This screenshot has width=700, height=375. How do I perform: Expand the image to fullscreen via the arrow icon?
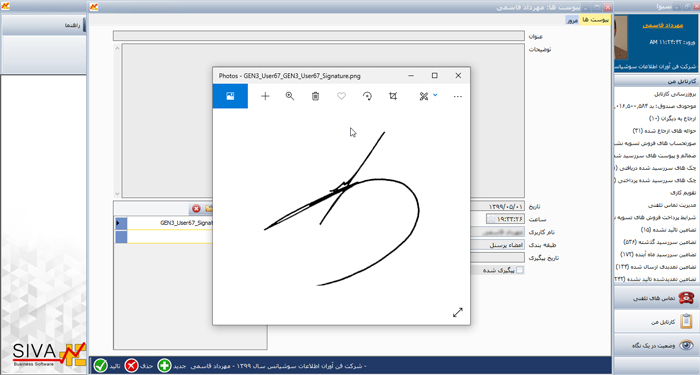[x=458, y=312]
